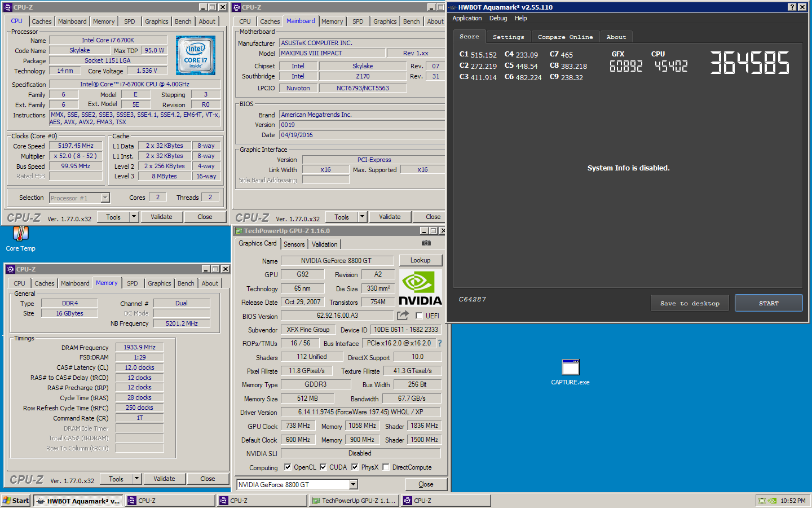This screenshot has height=508, width=812.
Task: Switch to SPD tab in the Memory window
Action: point(133,283)
